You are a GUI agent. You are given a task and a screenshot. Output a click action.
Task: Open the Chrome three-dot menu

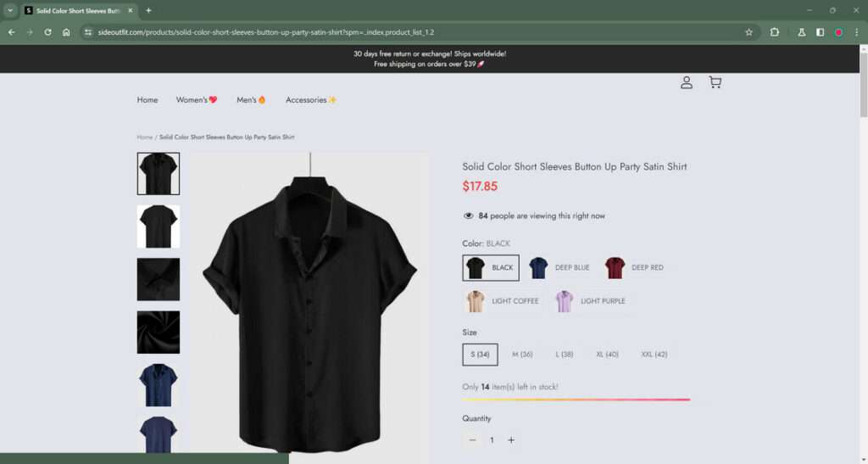tap(856, 32)
